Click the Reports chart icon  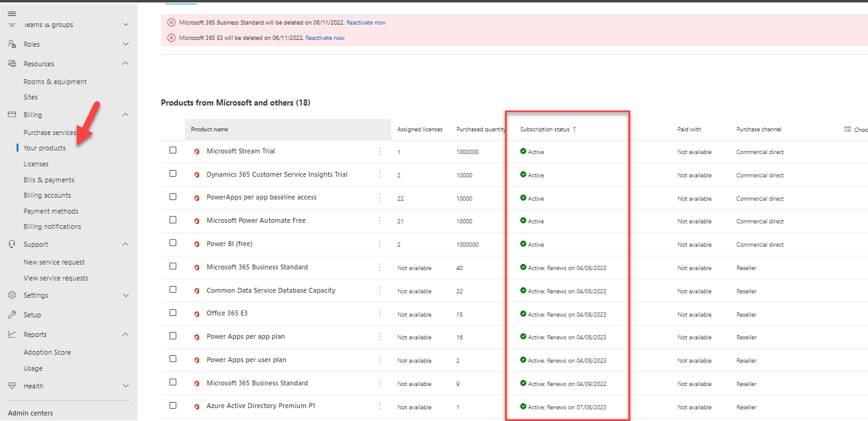(x=12, y=334)
